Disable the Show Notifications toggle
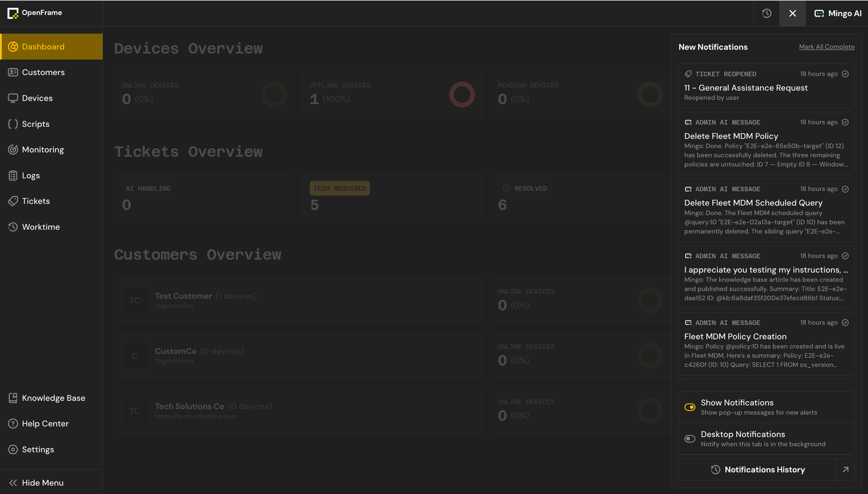868x494 pixels. (x=690, y=407)
